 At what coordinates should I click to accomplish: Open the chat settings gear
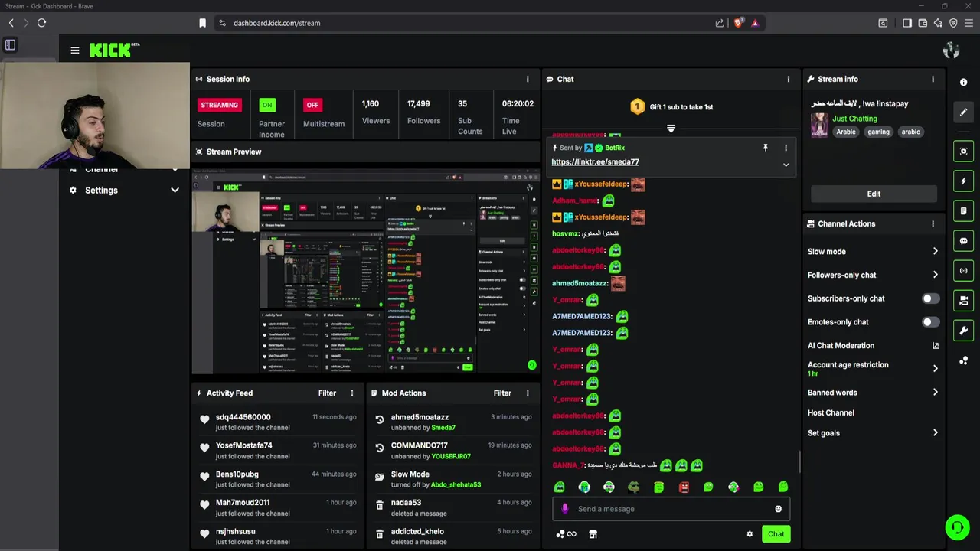point(750,534)
